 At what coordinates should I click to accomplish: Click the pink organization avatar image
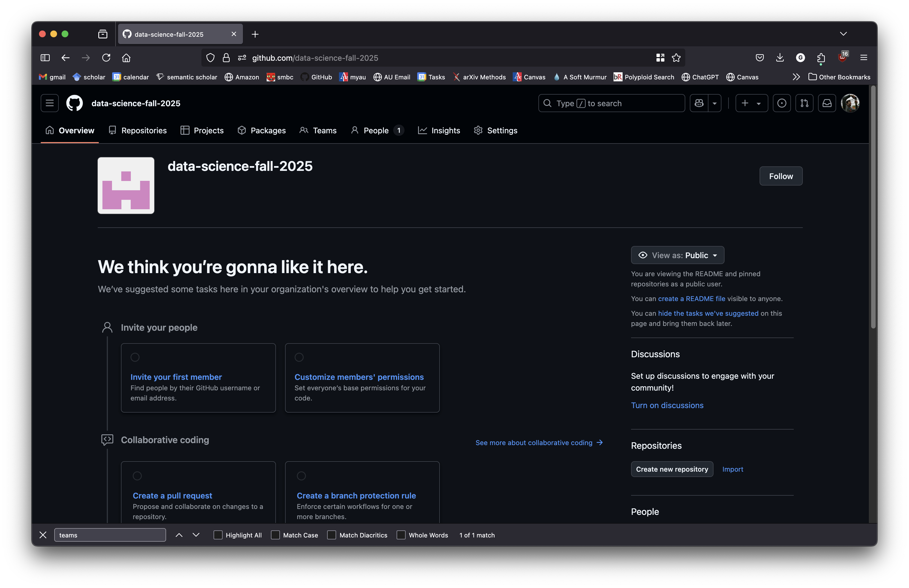(x=126, y=186)
